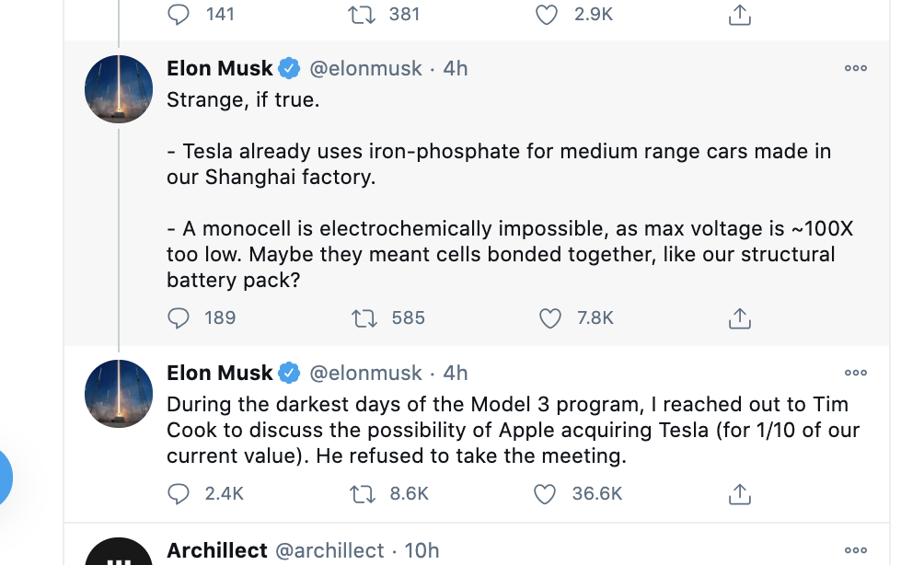Click the blue compose button at left edge
This screenshot has width=924, height=565.
5,479
